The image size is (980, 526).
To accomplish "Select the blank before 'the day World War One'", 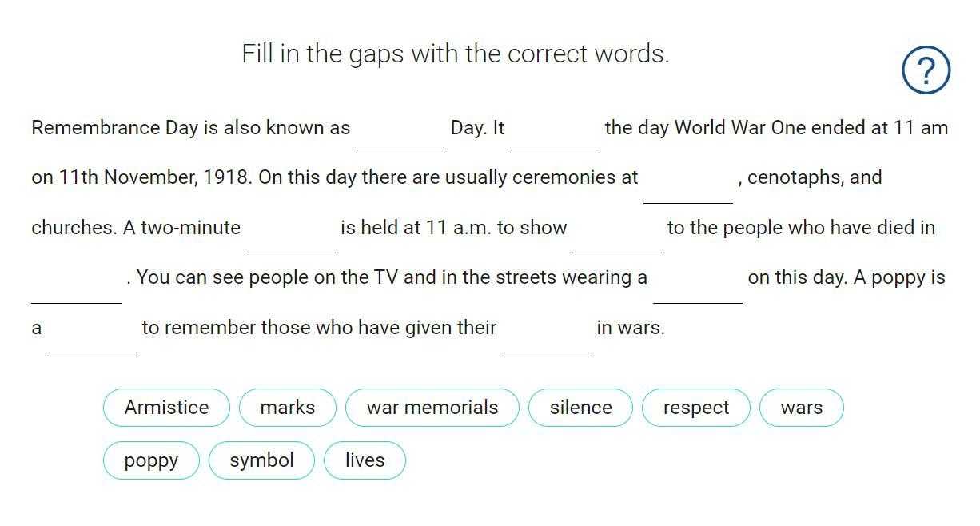I will click(x=555, y=133).
